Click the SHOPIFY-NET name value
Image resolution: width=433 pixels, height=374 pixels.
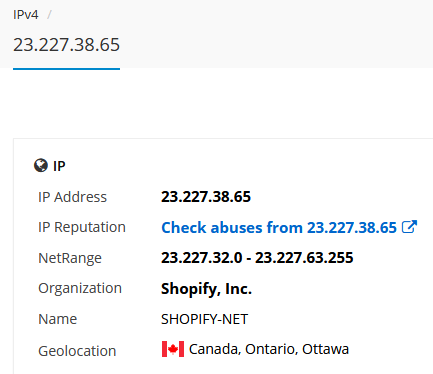204,319
